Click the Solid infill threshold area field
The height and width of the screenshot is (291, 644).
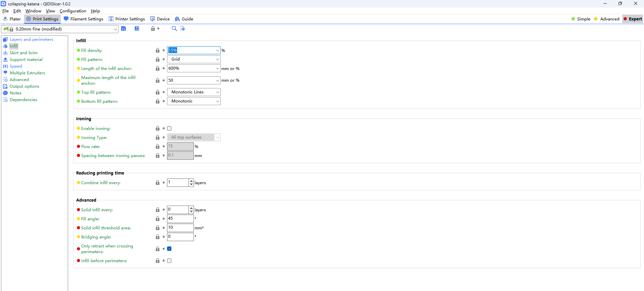(x=180, y=228)
